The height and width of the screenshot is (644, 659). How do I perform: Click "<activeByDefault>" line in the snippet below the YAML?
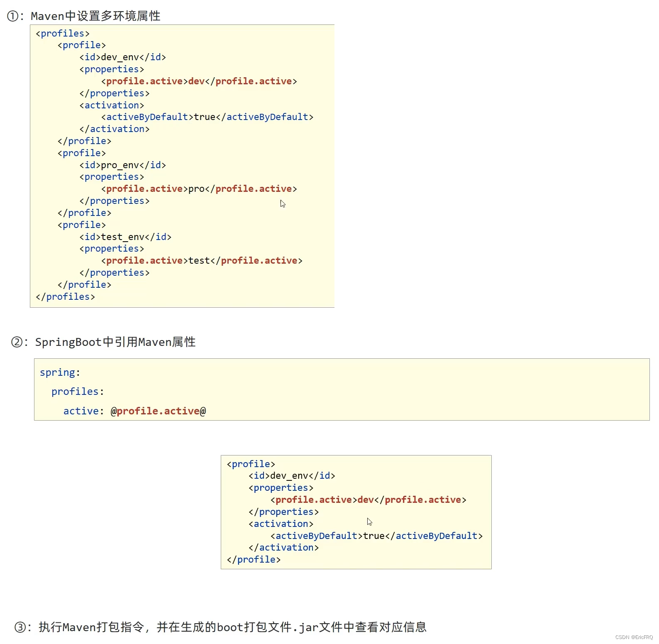click(377, 536)
